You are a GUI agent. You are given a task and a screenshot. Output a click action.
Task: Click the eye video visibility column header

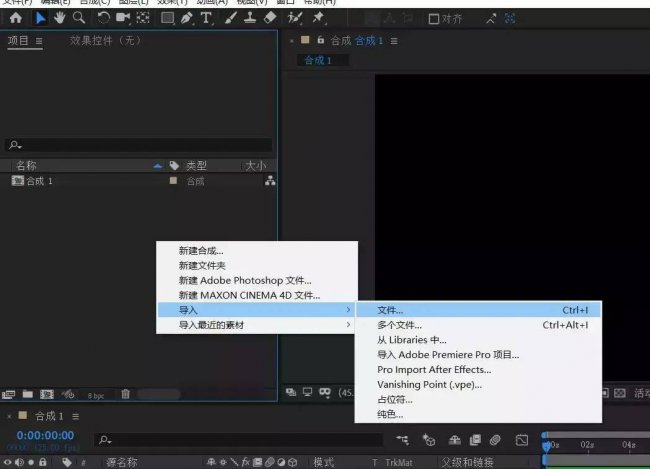(7, 462)
